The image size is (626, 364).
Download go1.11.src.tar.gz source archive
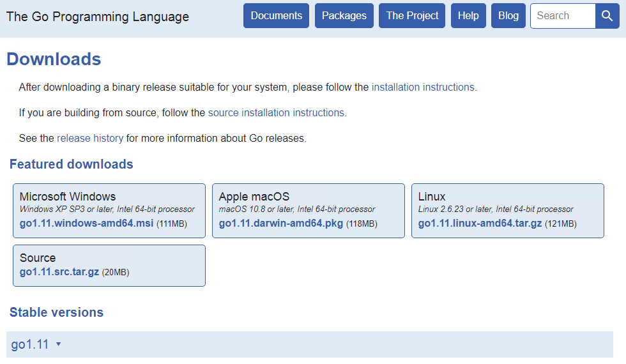click(x=59, y=272)
